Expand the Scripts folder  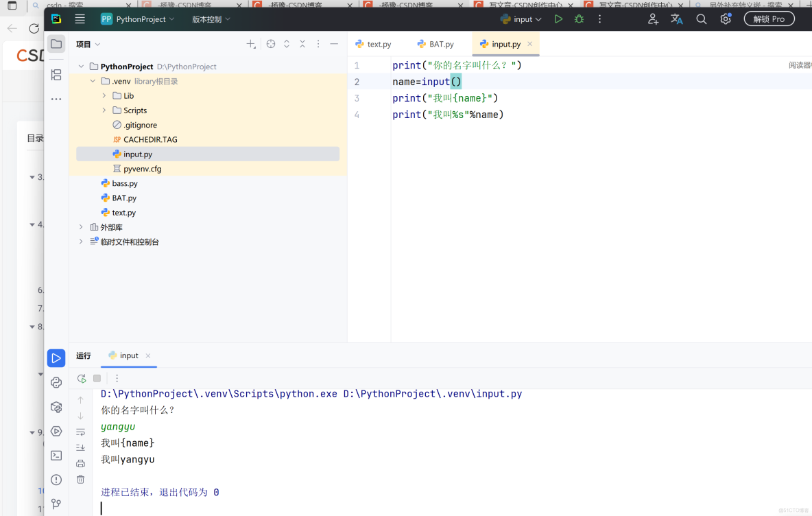pyautogui.click(x=104, y=110)
